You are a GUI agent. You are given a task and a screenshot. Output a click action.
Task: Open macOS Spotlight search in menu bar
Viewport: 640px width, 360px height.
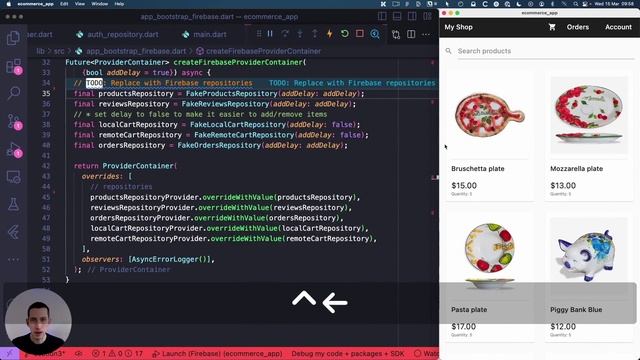coord(575,4)
